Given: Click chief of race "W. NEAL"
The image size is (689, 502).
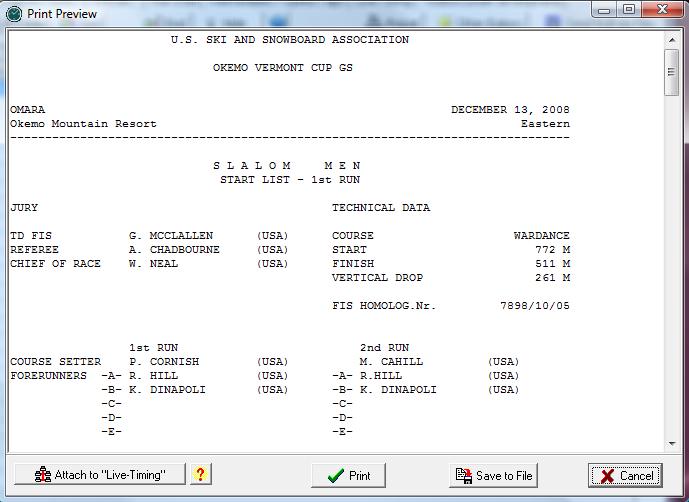Looking at the screenshot, I should click(153, 264).
